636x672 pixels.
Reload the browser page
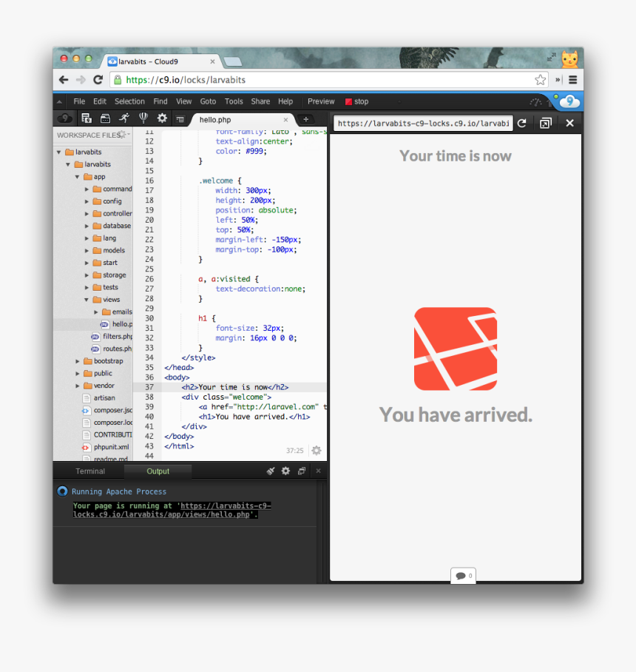(x=98, y=80)
